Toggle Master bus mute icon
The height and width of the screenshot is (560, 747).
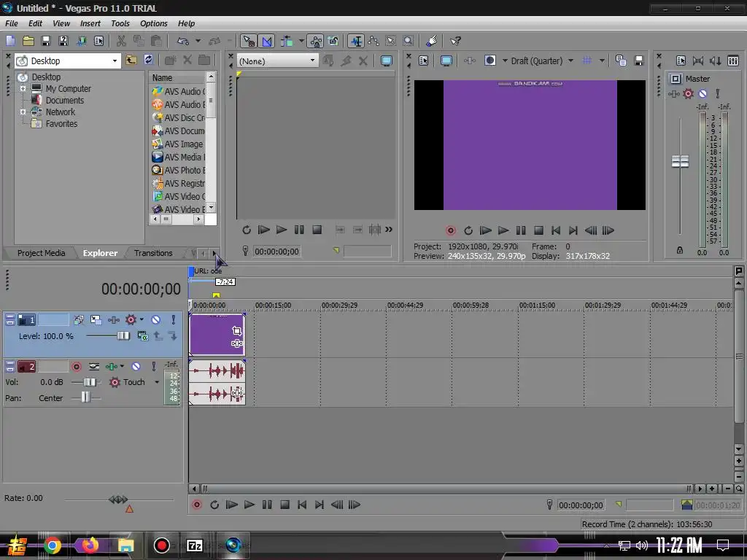click(x=703, y=94)
